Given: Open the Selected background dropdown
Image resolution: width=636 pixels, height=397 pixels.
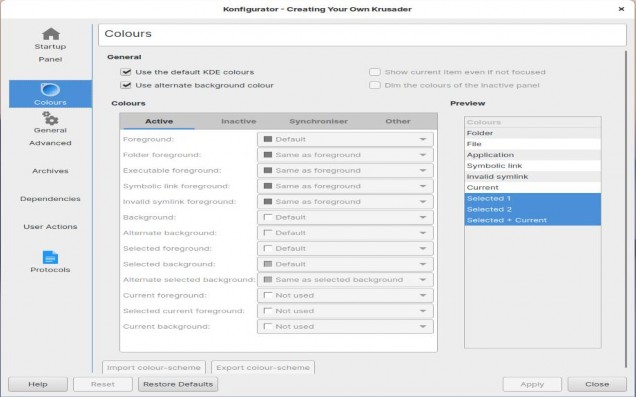Looking at the screenshot, I should click(345, 264).
